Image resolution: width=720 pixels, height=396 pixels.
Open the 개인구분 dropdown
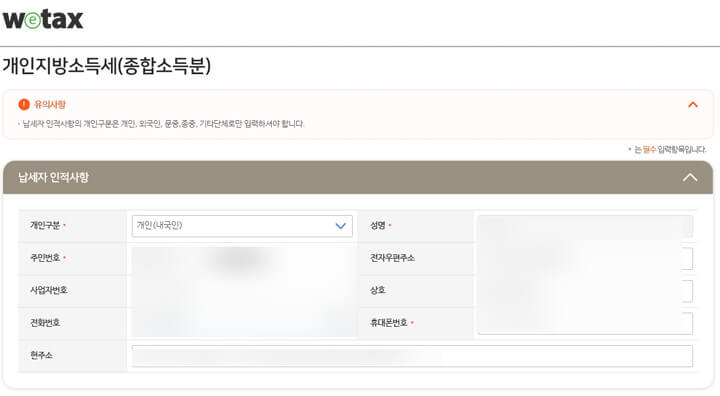point(242,226)
